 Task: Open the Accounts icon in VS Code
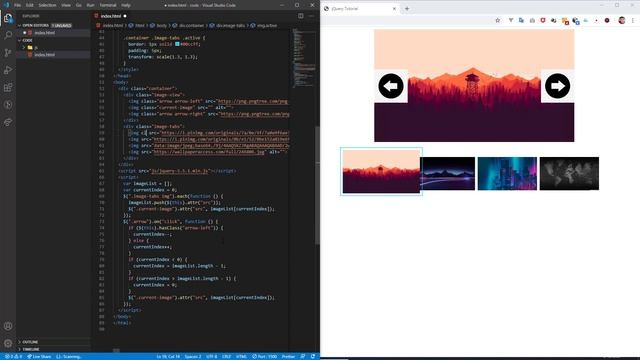pos(8,326)
